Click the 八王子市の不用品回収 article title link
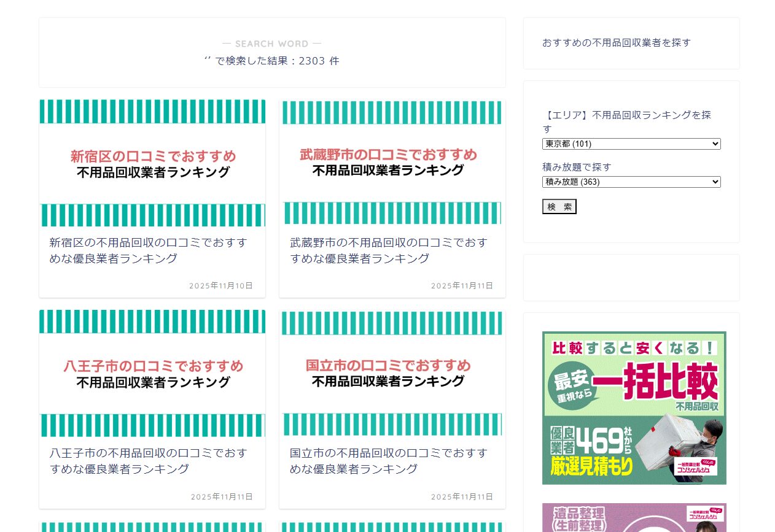 [148, 461]
